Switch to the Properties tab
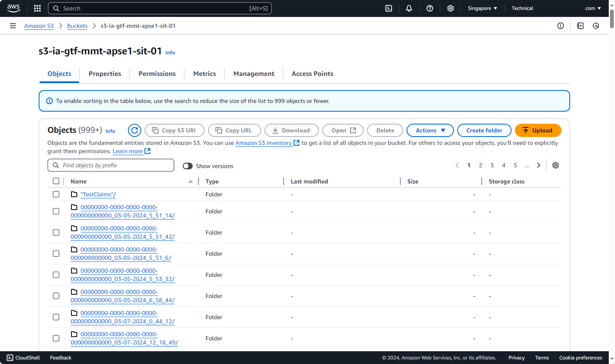This screenshot has height=364, width=615. pos(105,73)
